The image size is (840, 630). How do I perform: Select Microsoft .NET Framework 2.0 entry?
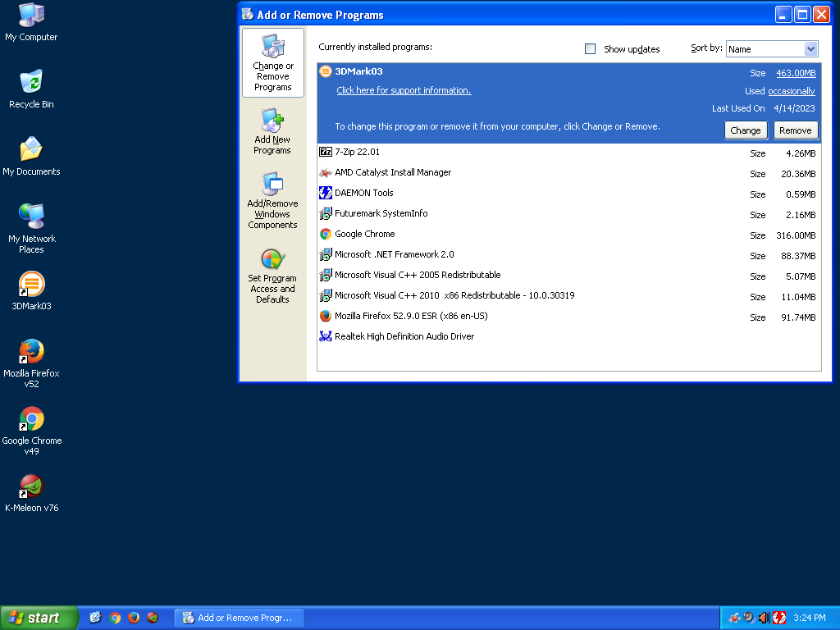coord(569,255)
